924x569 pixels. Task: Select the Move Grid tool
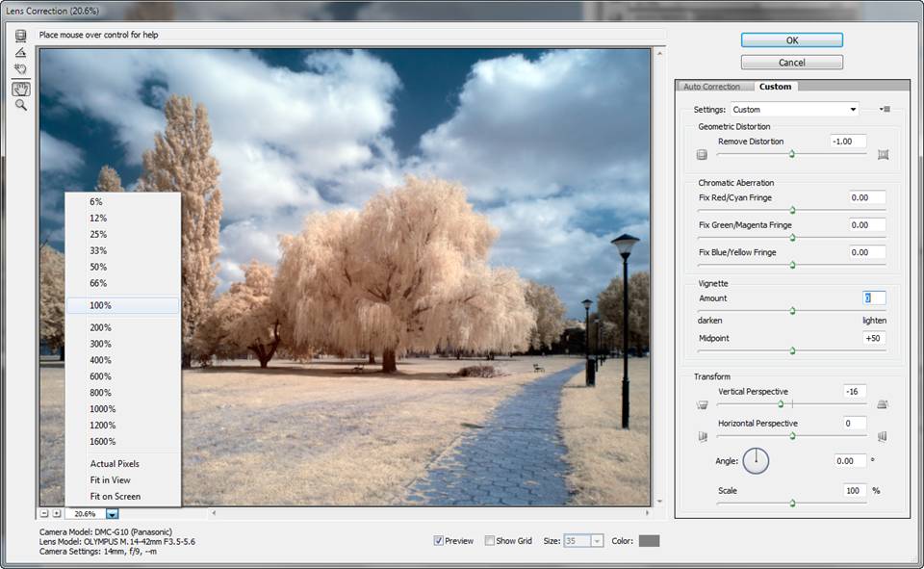click(20, 69)
